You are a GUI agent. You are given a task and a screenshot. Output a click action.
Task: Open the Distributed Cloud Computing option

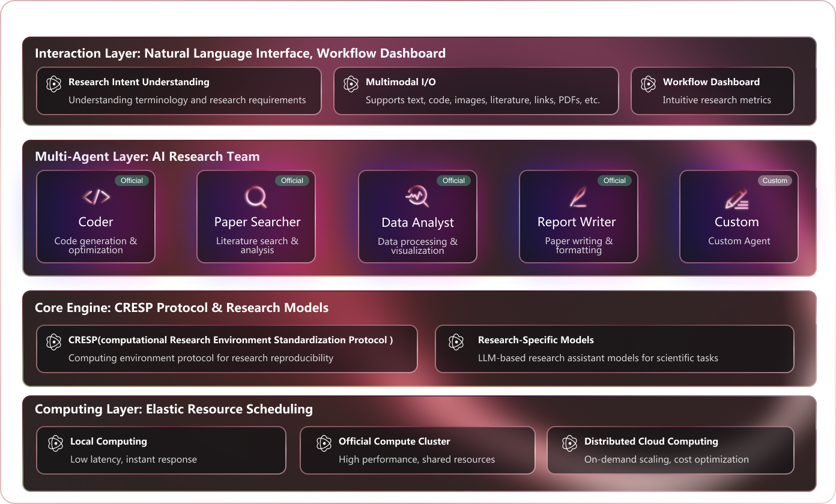pyautogui.click(x=670, y=450)
